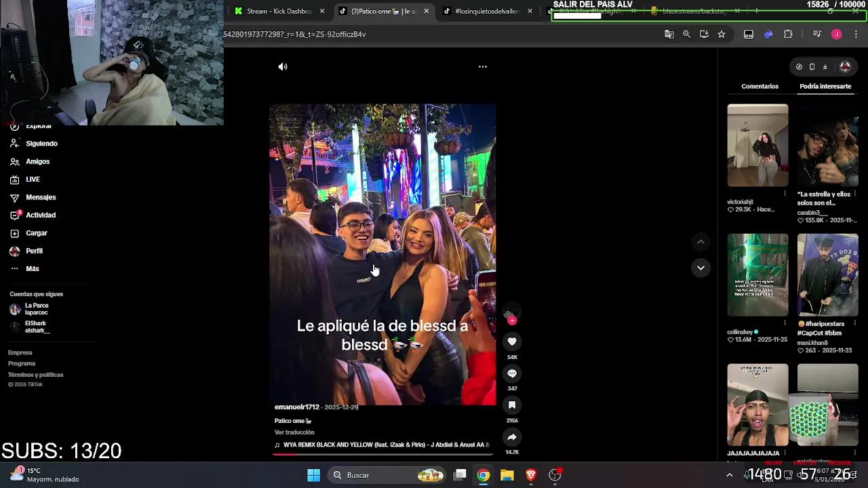Open the Chrome three-dot menu

pyautogui.click(x=855, y=34)
